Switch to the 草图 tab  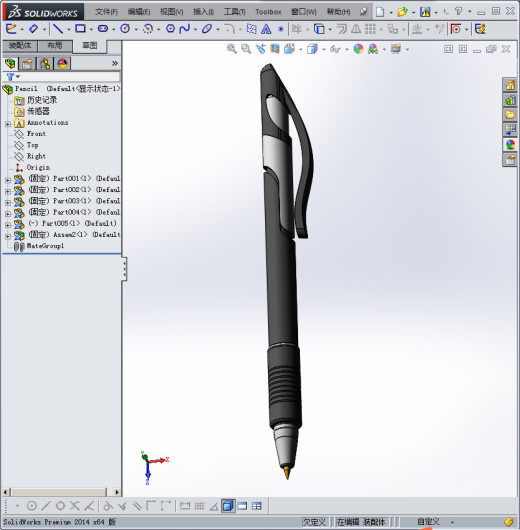(x=90, y=46)
